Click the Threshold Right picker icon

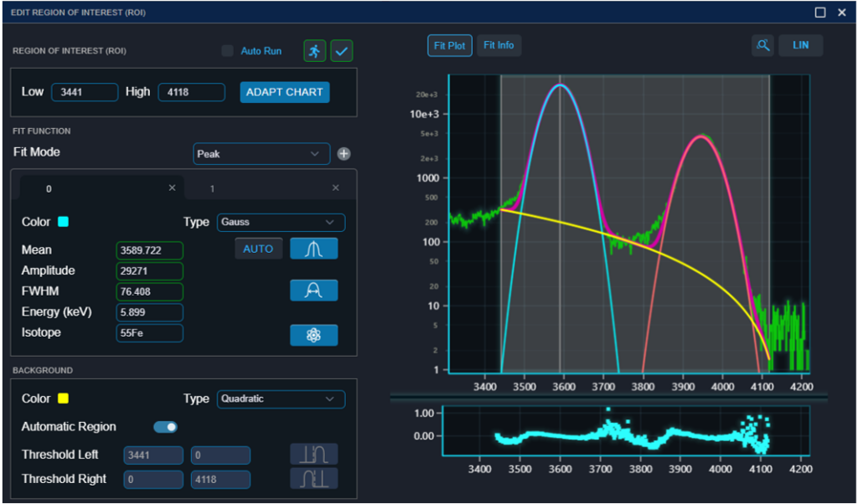pos(313,478)
